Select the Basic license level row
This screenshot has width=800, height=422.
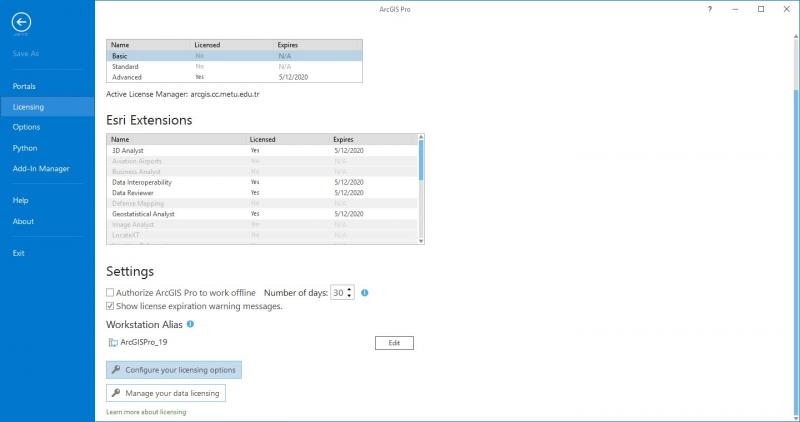234,56
